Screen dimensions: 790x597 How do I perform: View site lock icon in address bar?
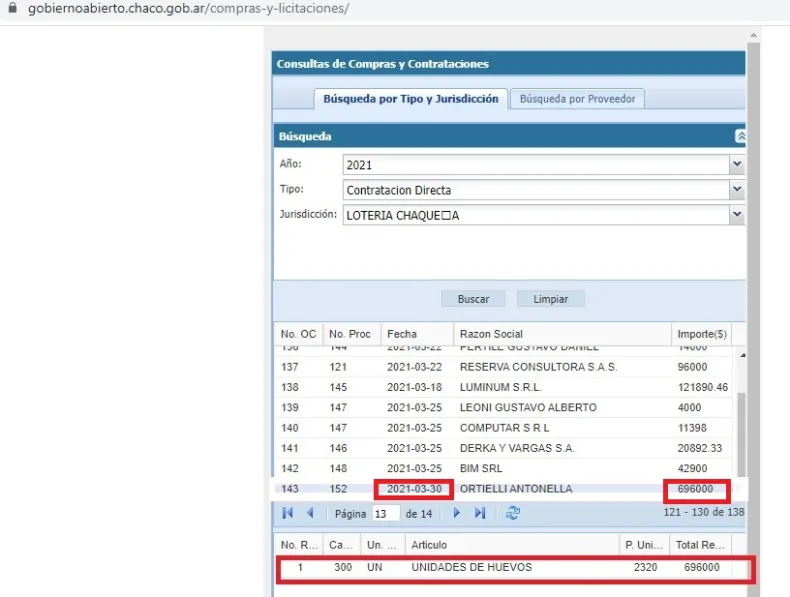click(x=12, y=8)
